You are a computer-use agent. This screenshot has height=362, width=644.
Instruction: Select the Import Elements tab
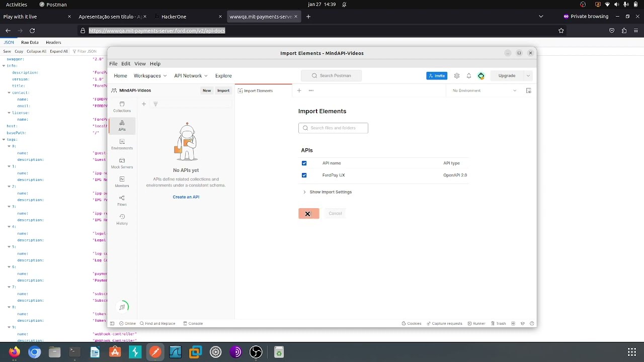point(263,90)
